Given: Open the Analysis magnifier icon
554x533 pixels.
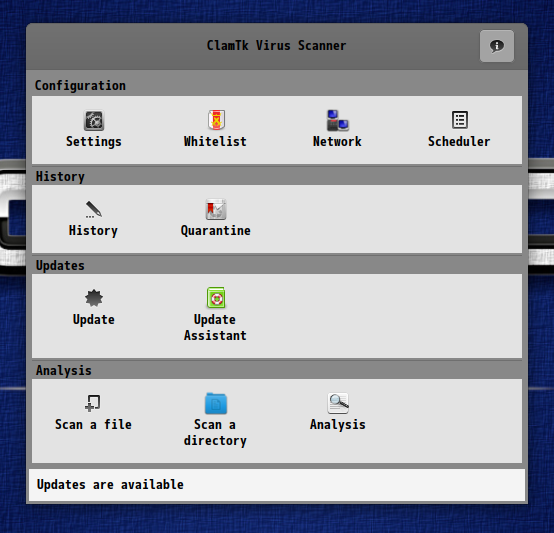Looking at the screenshot, I should [338, 403].
